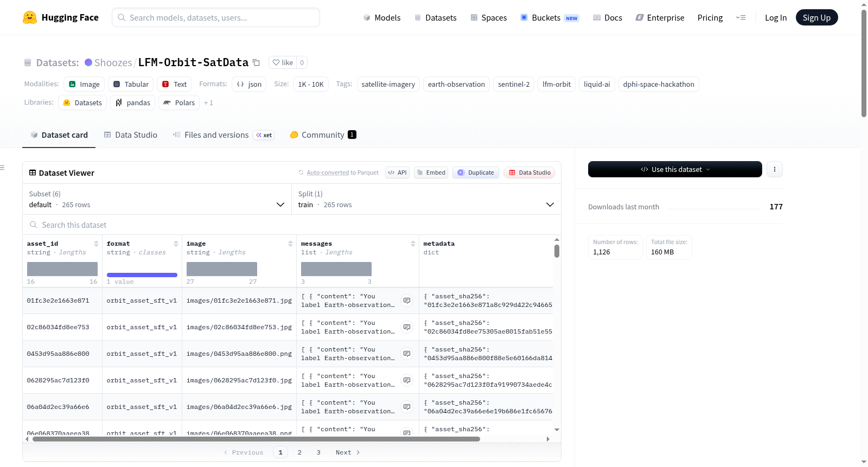The height and width of the screenshot is (467, 868).
Task: Click the earth-observation tag
Action: point(456,84)
